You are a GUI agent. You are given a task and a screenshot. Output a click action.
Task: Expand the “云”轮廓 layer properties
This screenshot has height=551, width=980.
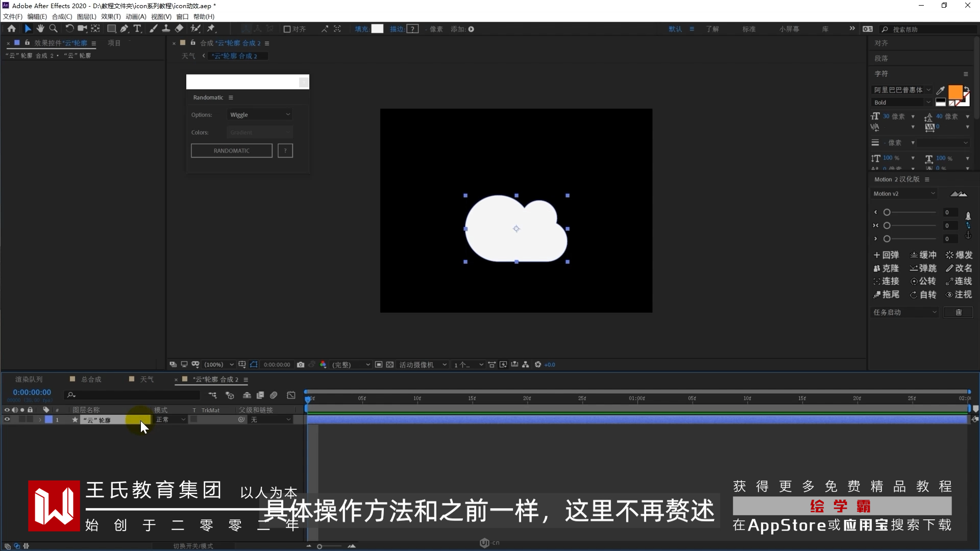point(40,419)
